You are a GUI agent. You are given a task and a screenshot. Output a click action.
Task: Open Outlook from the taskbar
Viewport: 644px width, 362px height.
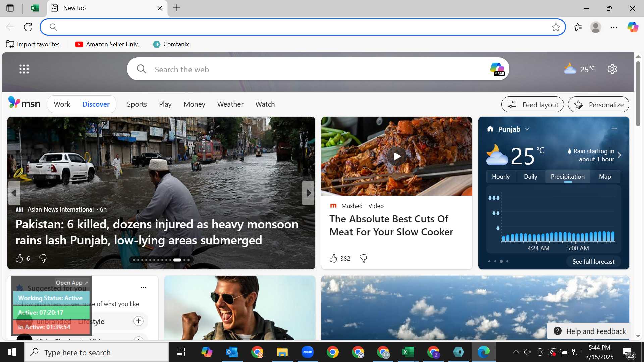(232, 352)
